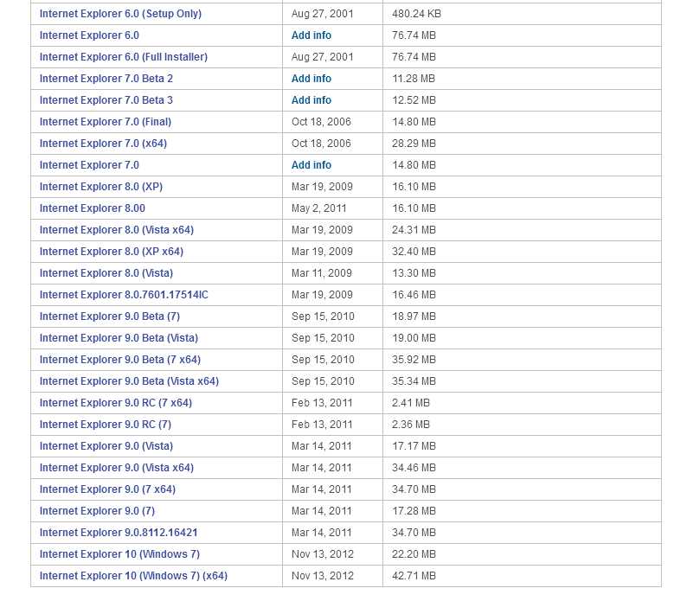Open Internet Explorer 6.0 (Setup Only) link
700x601 pixels.
120,14
